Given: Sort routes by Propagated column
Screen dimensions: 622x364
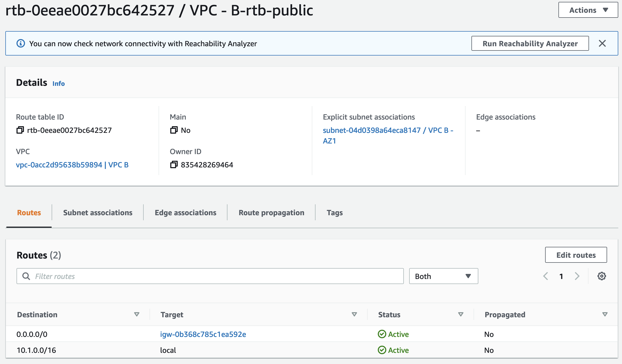Looking at the screenshot, I should coord(605,314).
